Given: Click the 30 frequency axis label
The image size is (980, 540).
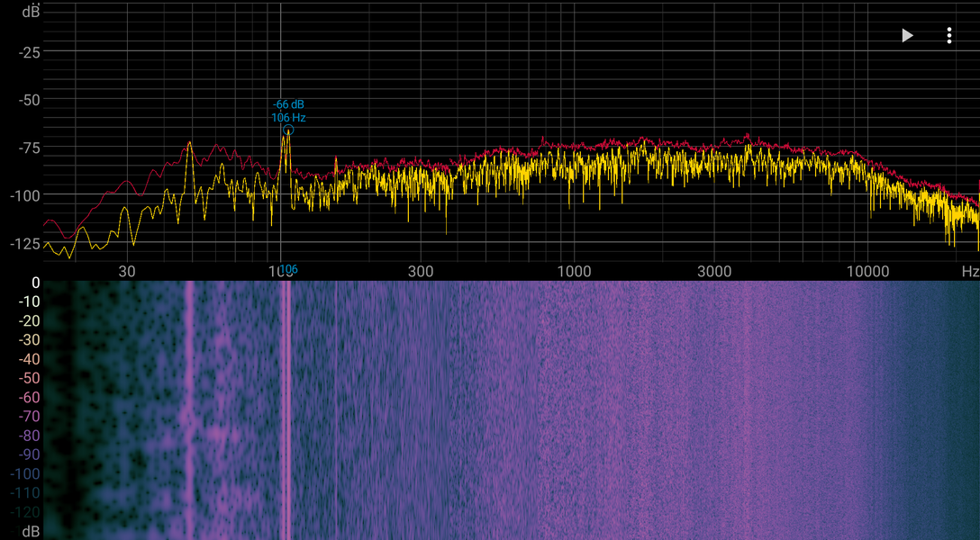Looking at the screenshot, I should [x=127, y=272].
